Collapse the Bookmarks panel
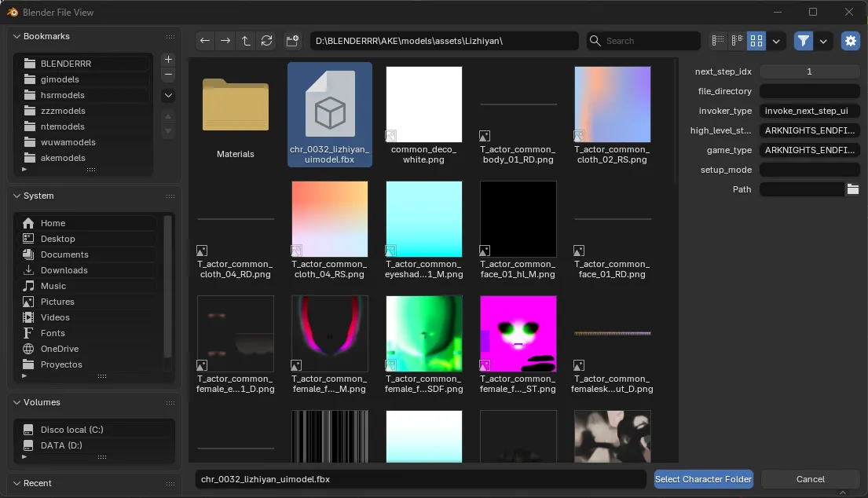868x498 pixels. [x=16, y=36]
